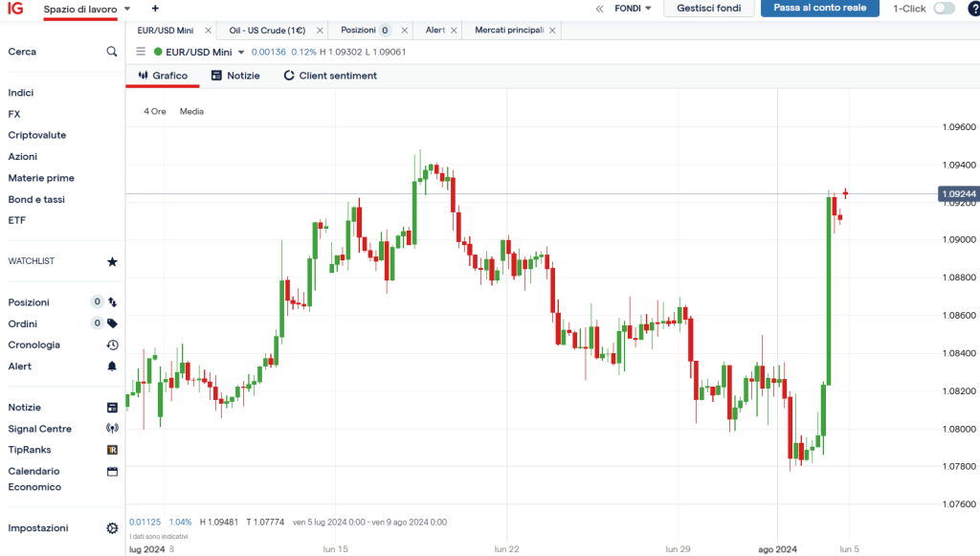The image size is (980, 556).
Task: Open the ETF category
Action: [x=17, y=220]
